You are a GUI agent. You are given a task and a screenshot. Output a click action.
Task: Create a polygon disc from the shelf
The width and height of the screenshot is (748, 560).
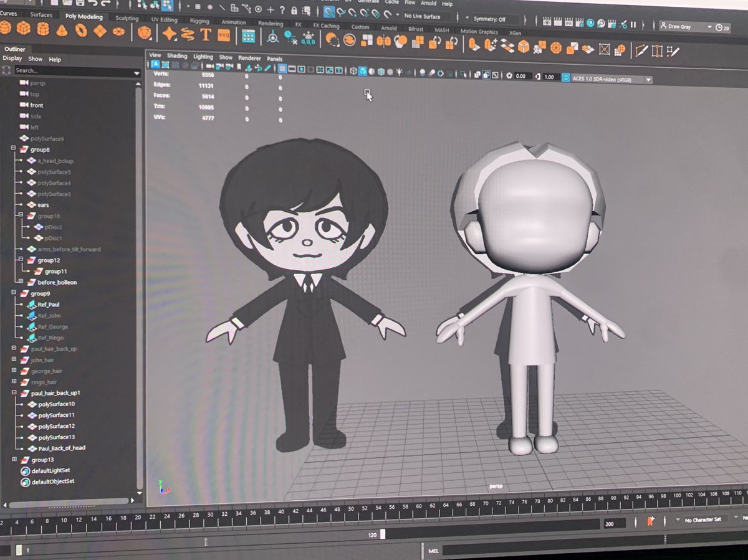118,31
